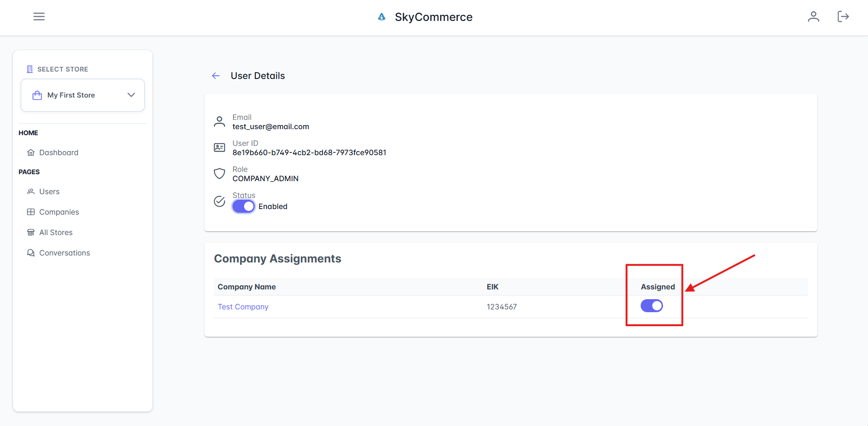Image resolution: width=868 pixels, height=426 pixels.
Task: Open the All Stores page
Action: (56, 232)
